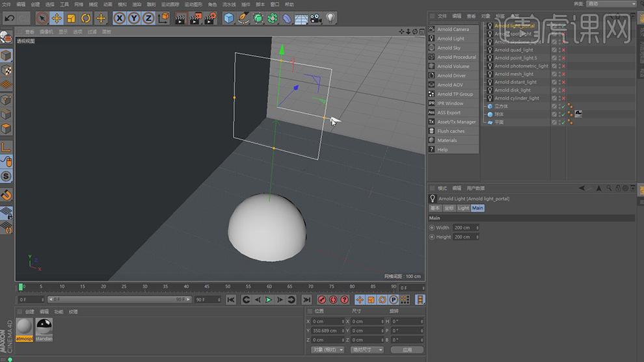Open the coordinate mode dropdown 对象 (相对)
644x362 pixels.
pos(327,350)
